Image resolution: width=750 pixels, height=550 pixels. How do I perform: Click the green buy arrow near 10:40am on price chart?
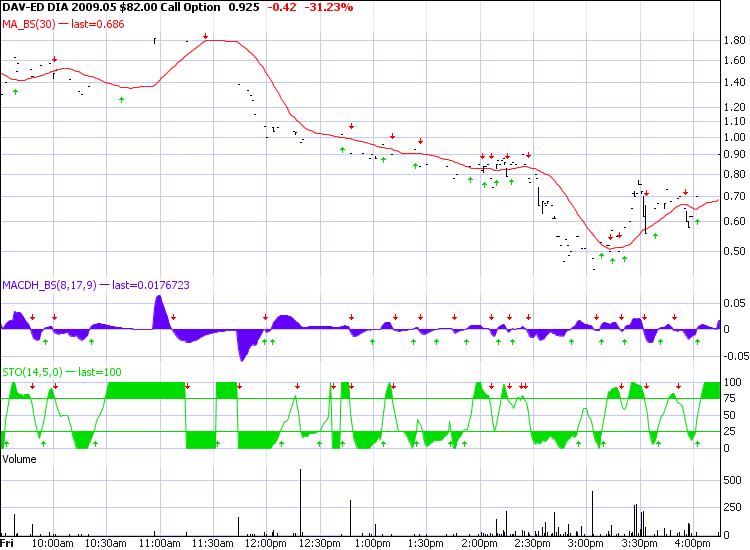coord(122,99)
